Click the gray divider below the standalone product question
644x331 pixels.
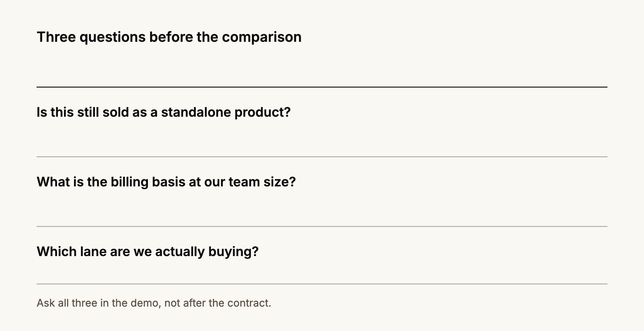(322, 157)
